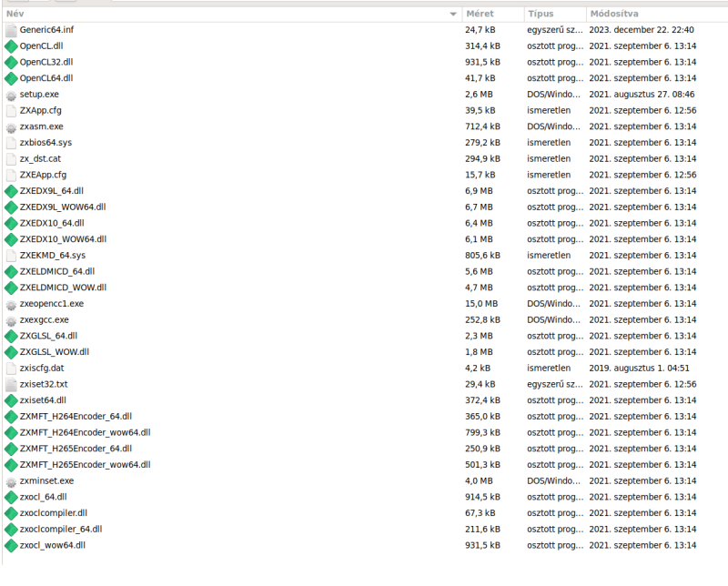Screen dimensions: 728x586
Task: Click the modified date of ZXApp.cfg
Action: pyautogui.click(x=643, y=110)
